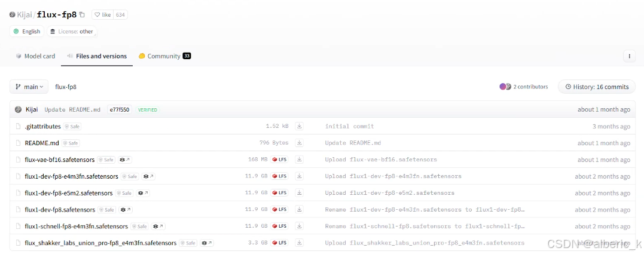644x254 pixels.
Task: Click the 3.3 GB file size
Action: pyautogui.click(x=258, y=243)
